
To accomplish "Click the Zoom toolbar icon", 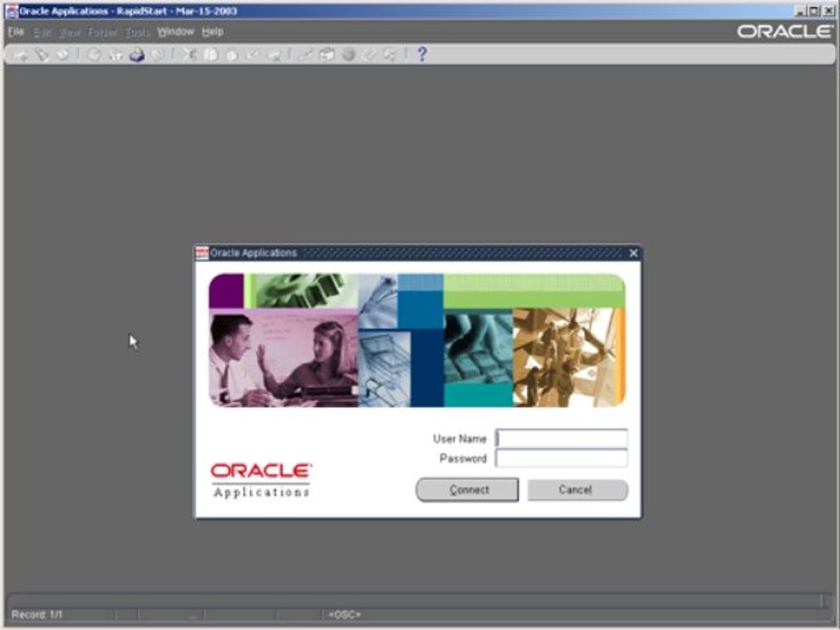I will tap(326, 55).
